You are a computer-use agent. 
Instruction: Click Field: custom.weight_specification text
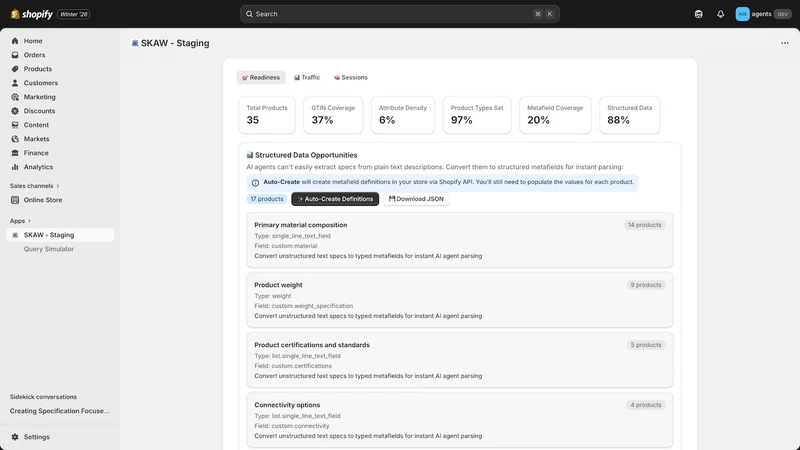pyautogui.click(x=304, y=306)
